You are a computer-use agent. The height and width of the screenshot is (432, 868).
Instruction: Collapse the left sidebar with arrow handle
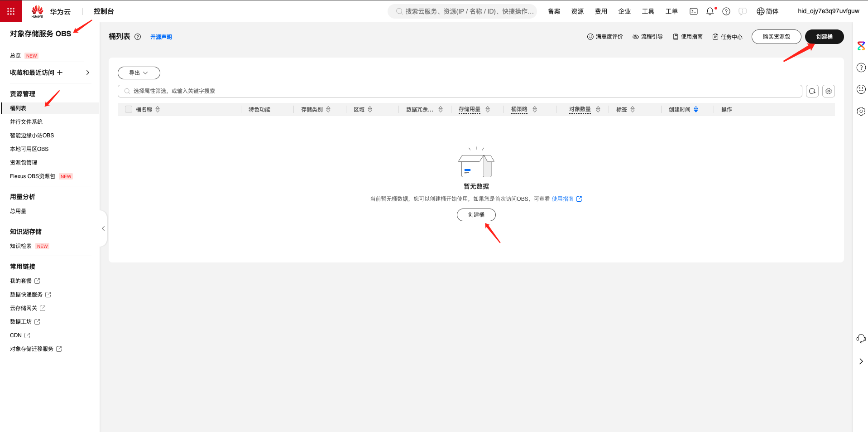pyautogui.click(x=103, y=228)
